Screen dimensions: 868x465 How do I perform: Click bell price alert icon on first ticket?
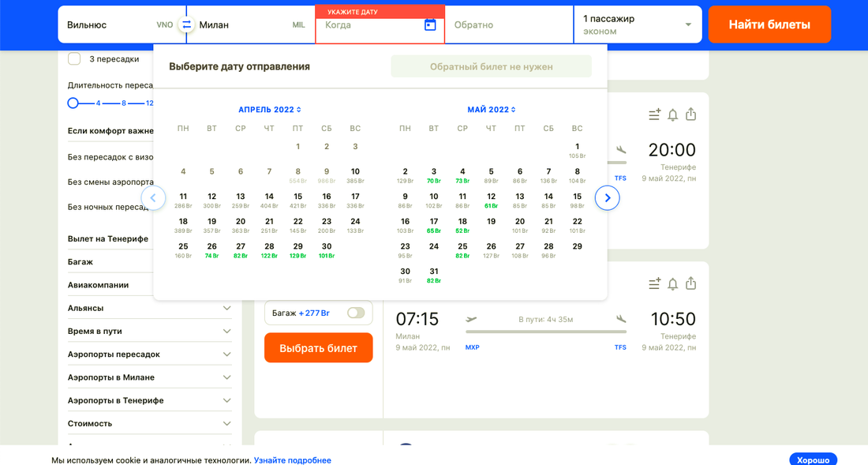click(672, 115)
